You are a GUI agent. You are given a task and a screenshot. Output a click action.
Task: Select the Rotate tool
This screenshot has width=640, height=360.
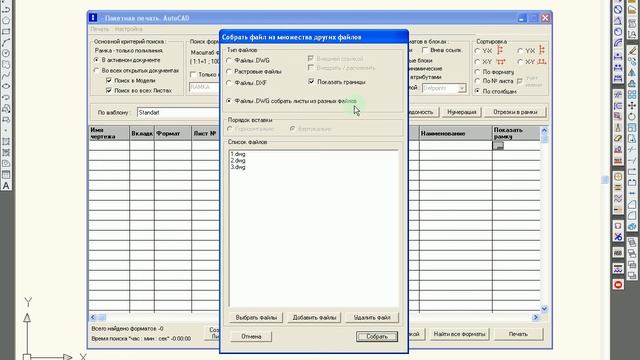(x=632, y=117)
